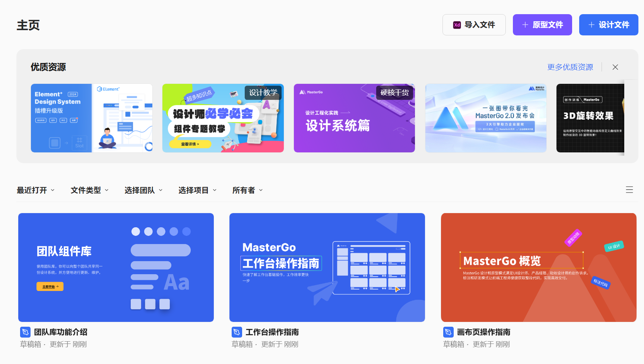644x364 pixels.
Task: Click the 导入文件 import button
Action: 474,25
